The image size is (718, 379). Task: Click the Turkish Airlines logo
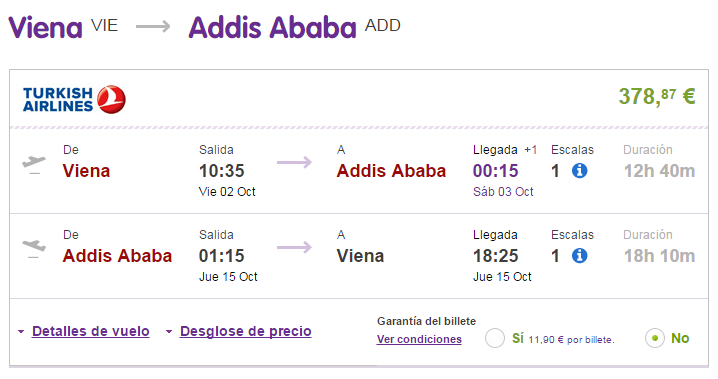pyautogui.click(x=74, y=99)
